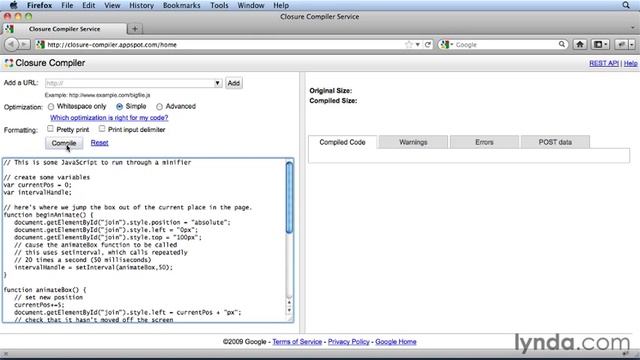Screen dimensions: 640x360
Task: Click the 'Original Size:' label
Action: [331, 91]
